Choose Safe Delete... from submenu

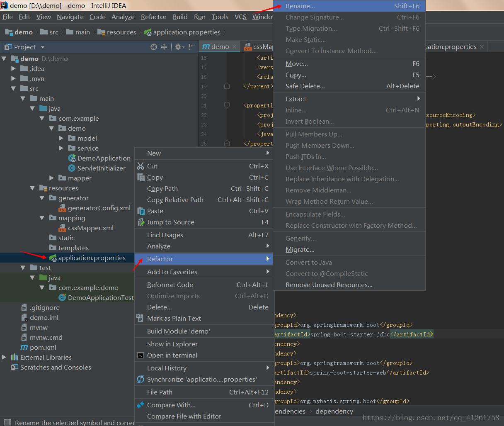pyautogui.click(x=349, y=86)
